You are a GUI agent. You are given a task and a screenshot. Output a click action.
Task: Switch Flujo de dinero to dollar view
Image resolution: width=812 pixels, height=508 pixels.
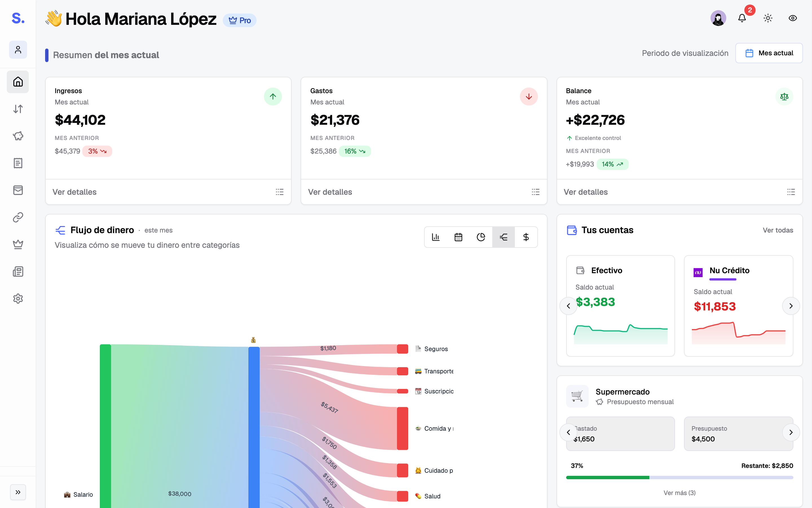click(x=526, y=237)
